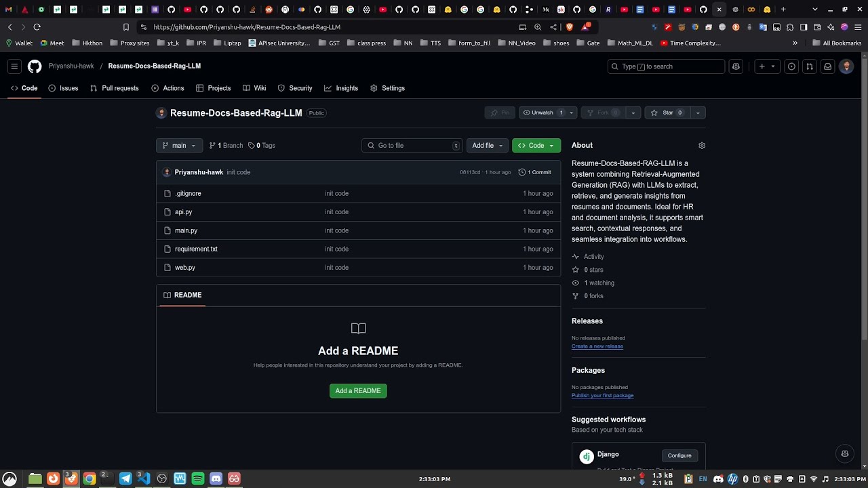Open the Add file dropdown
The width and height of the screenshot is (868, 488).
pyautogui.click(x=487, y=145)
